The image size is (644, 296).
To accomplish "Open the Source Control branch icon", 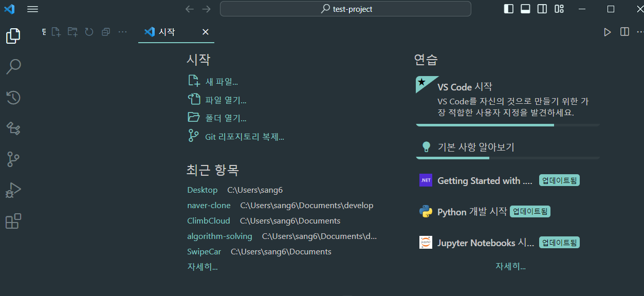I will tap(13, 160).
